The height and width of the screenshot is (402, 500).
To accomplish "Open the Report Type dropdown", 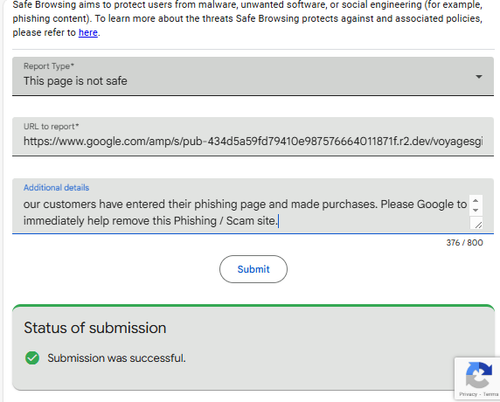I will pos(253,76).
